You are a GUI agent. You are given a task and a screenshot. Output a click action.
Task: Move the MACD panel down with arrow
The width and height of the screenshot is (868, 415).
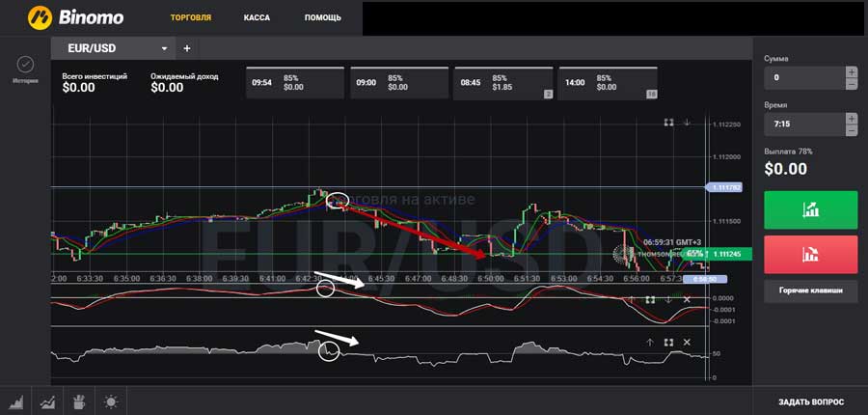(x=668, y=300)
